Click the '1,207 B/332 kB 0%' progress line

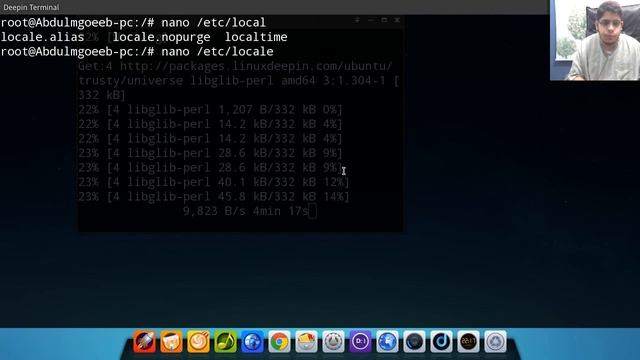(211, 110)
